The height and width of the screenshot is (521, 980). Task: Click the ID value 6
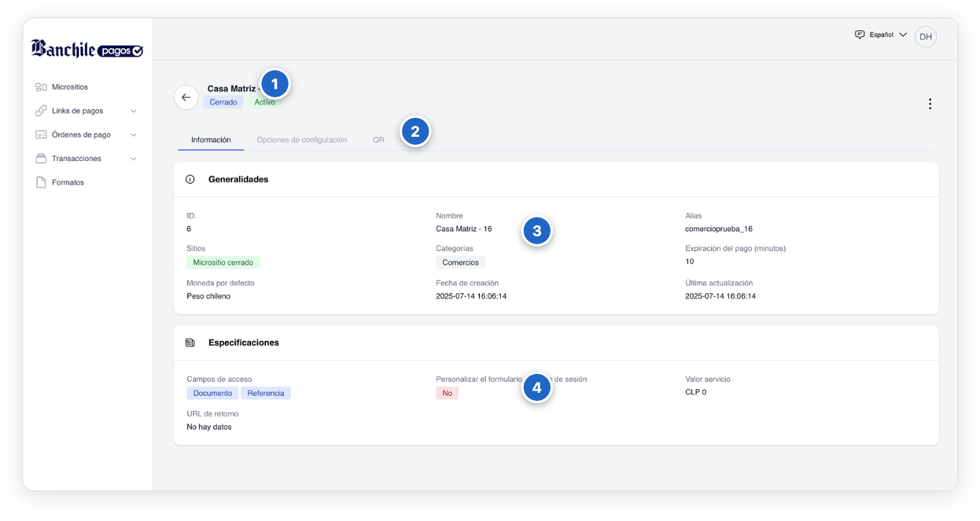click(189, 229)
